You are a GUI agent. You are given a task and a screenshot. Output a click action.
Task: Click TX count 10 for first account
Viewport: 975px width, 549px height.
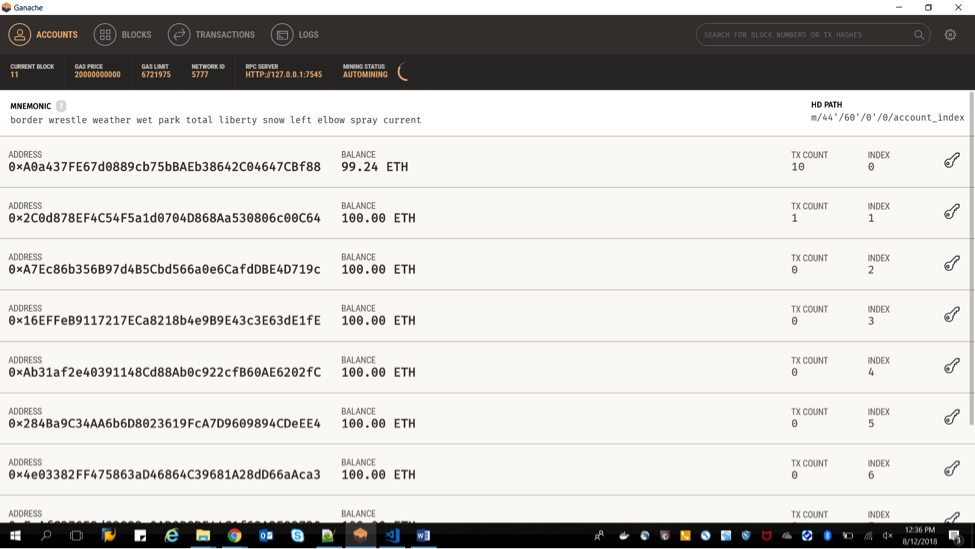click(x=798, y=167)
